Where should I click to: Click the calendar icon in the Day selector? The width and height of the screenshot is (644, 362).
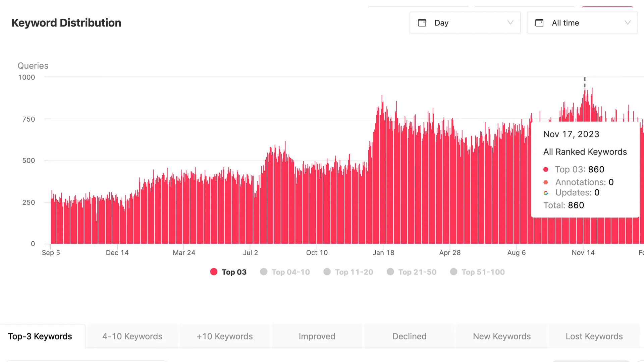[422, 22]
